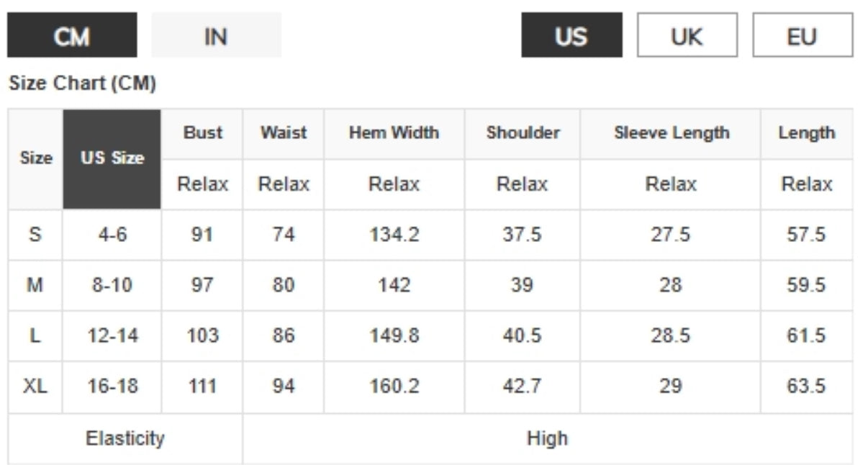Switch measurement units to CM

pyautogui.click(x=72, y=35)
